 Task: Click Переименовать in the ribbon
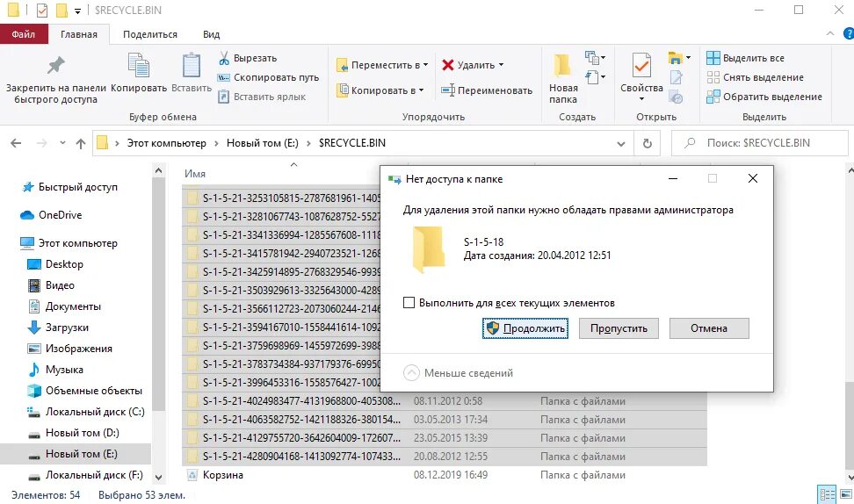tap(487, 90)
